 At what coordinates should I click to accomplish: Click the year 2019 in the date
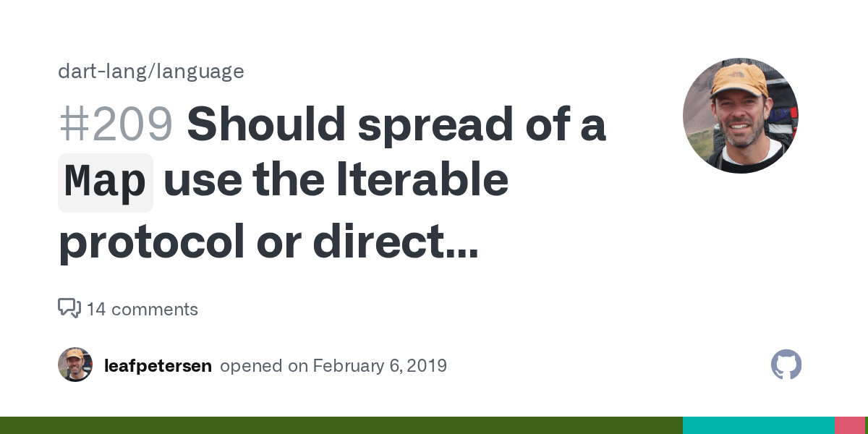click(426, 366)
